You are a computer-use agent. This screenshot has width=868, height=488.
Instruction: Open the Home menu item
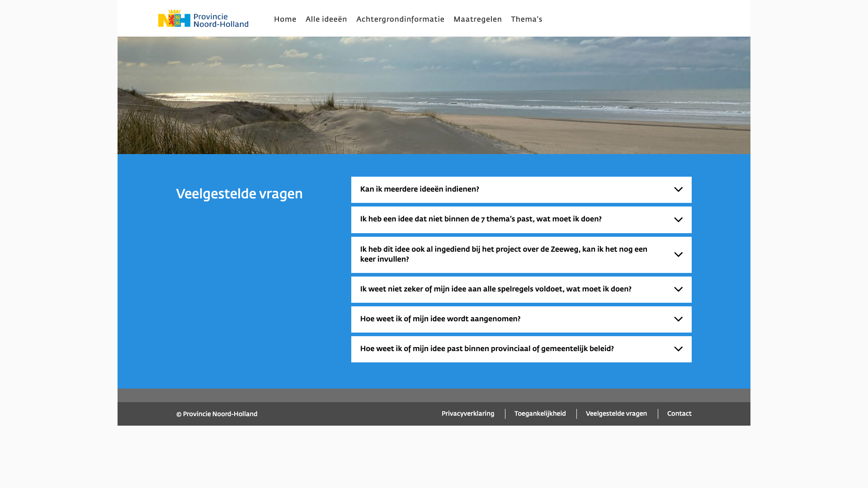click(x=285, y=19)
